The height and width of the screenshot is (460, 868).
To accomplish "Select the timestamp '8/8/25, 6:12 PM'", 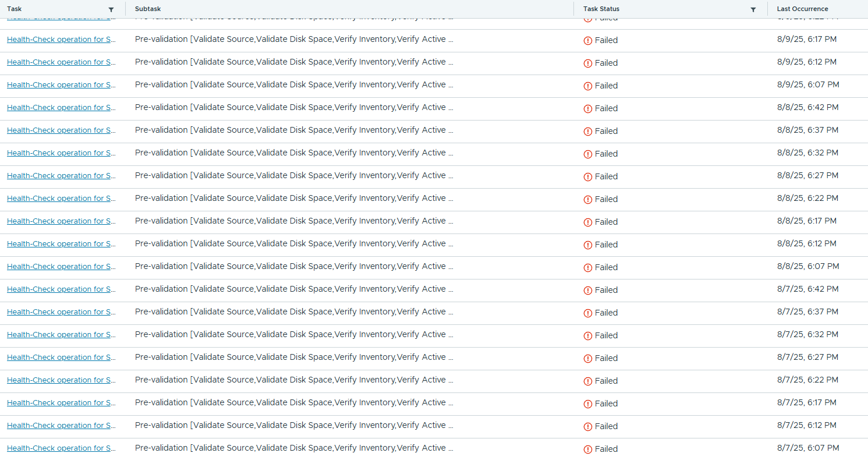I will tap(807, 243).
